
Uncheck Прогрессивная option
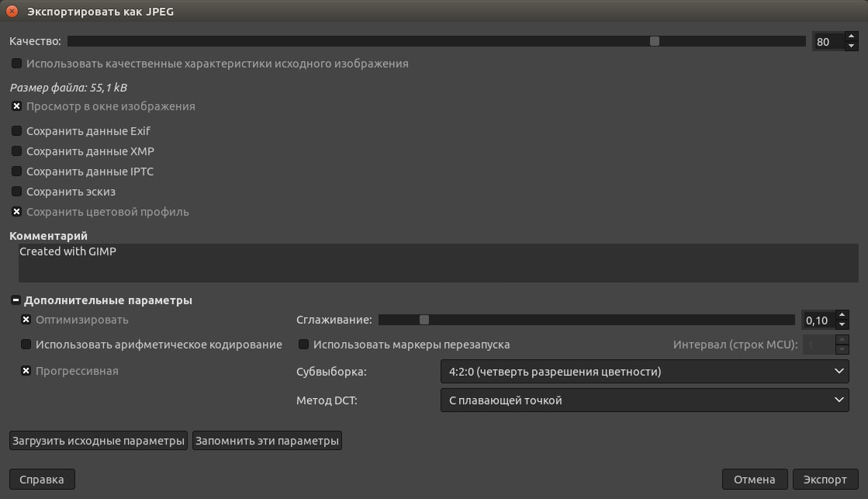[x=26, y=371]
